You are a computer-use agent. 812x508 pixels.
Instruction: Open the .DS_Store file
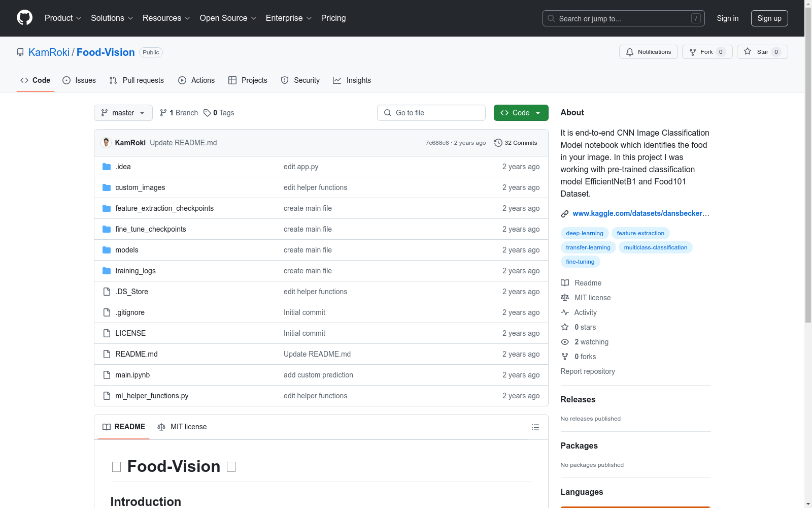[x=132, y=292]
